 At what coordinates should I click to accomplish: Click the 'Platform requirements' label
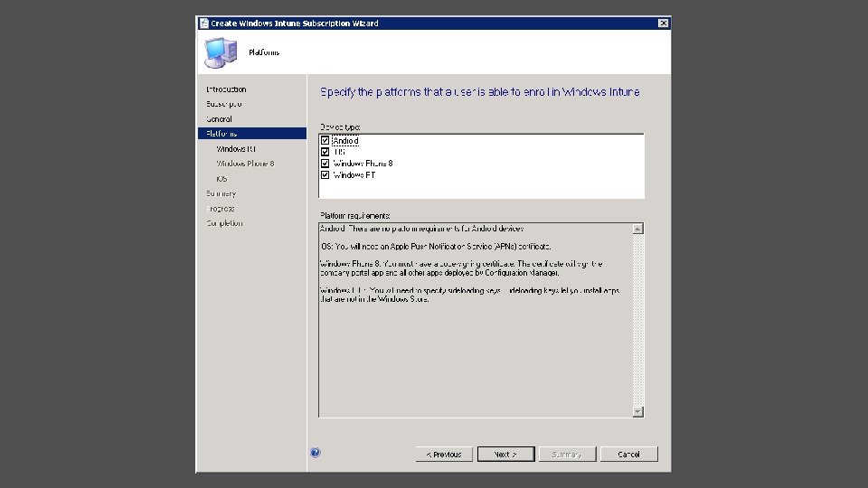[x=354, y=216]
